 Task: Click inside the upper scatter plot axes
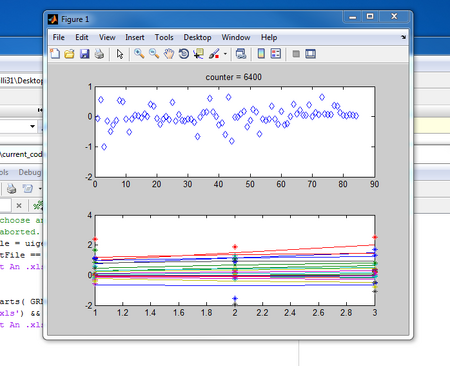coord(235,132)
